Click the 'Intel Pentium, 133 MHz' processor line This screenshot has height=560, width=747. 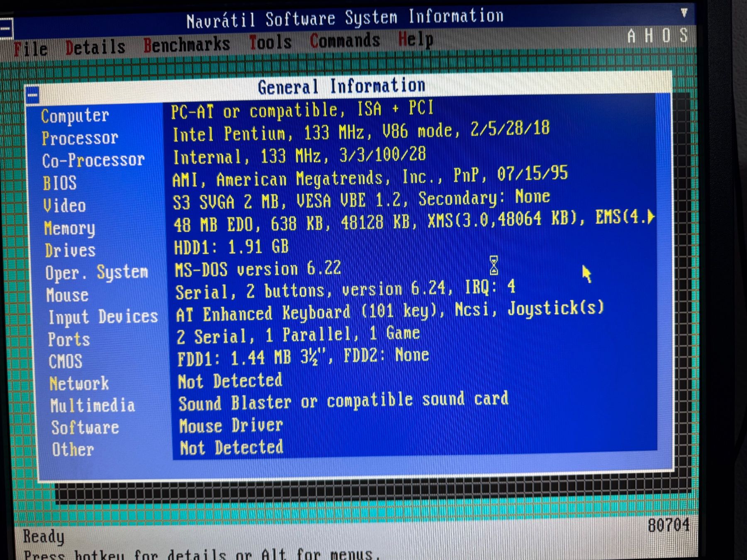click(361, 131)
